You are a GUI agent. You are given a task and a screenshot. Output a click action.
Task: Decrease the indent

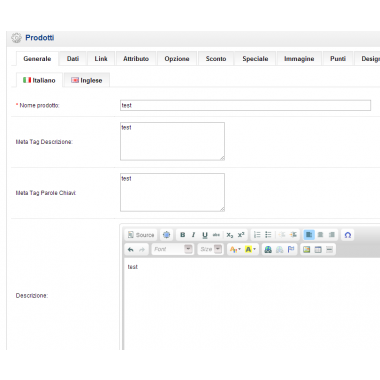[x=282, y=235]
